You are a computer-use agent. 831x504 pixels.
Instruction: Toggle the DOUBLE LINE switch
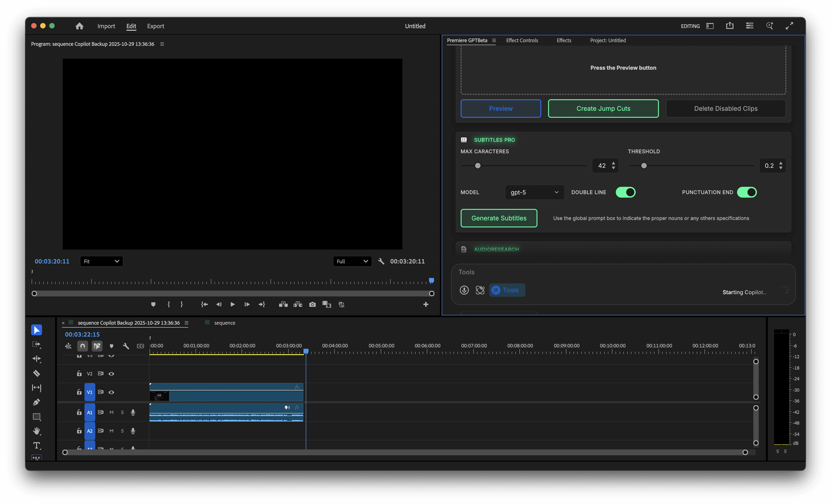[625, 192]
